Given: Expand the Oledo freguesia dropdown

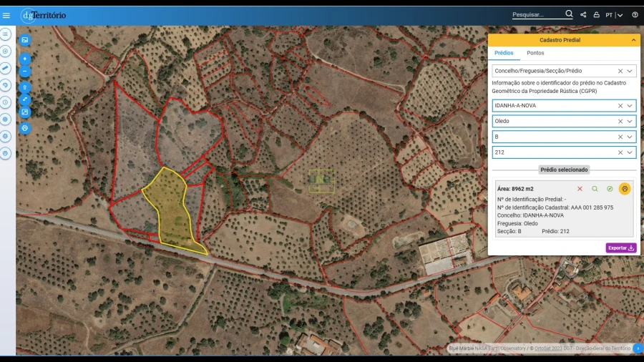Looking at the screenshot, I should click(630, 122).
